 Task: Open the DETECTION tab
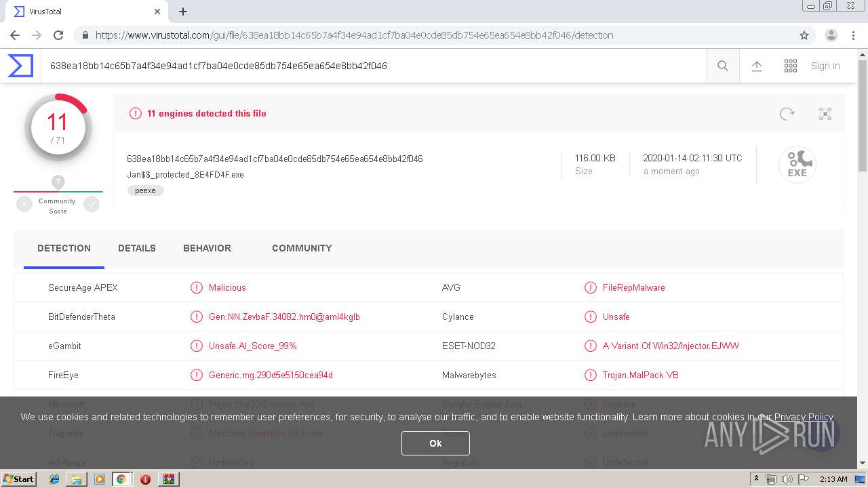(x=64, y=248)
